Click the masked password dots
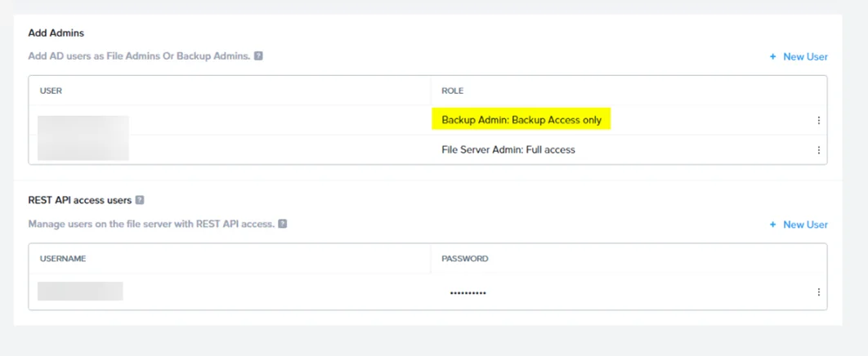Image resolution: width=868 pixels, height=356 pixels. [x=468, y=293]
